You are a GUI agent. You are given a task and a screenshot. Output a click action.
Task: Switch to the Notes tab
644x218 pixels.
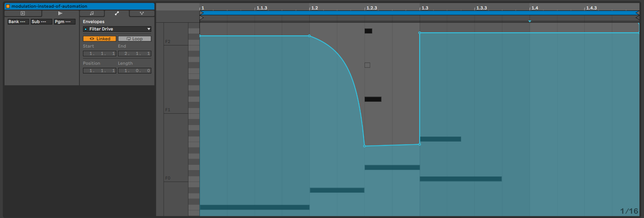(92, 13)
